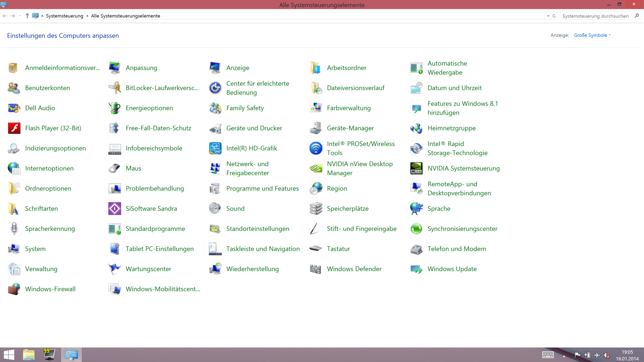Open the Flash Player (32-Bit) icon

click(14, 128)
